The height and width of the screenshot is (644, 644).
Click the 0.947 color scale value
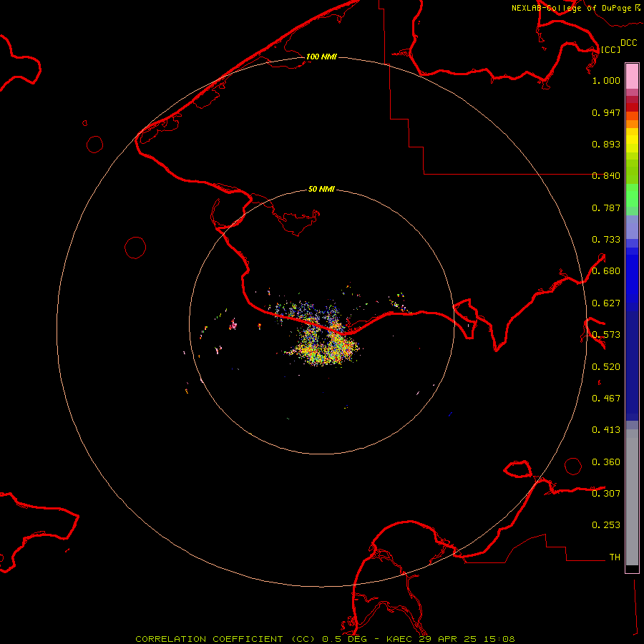pos(606,112)
